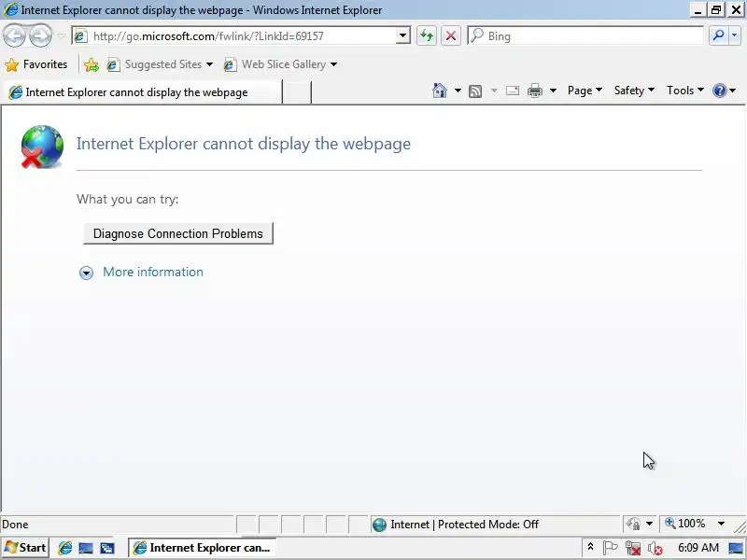
Task: Click the IE logo in title bar
Action: pyautogui.click(x=10, y=10)
